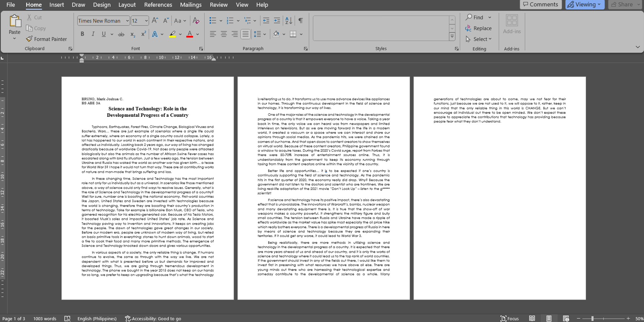The height and width of the screenshot is (322, 644).
Task: Apply superscript formatting
Action: 143,34
